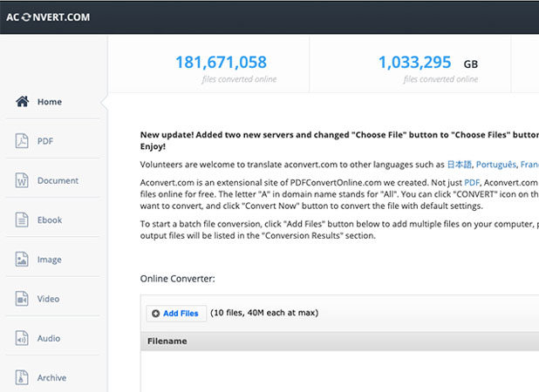Click the Filename column header
This screenshot has width=539, height=392.
(167, 341)
